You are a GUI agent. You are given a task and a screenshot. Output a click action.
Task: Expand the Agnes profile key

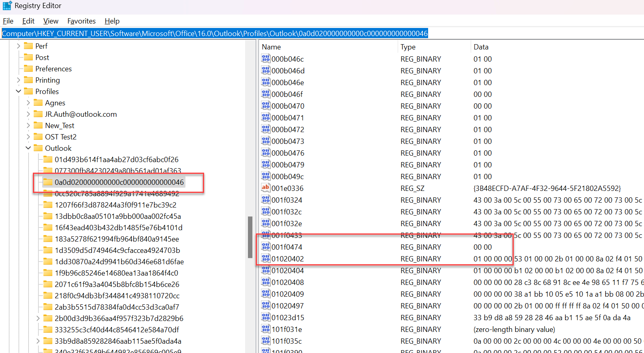tap(28, 103)
